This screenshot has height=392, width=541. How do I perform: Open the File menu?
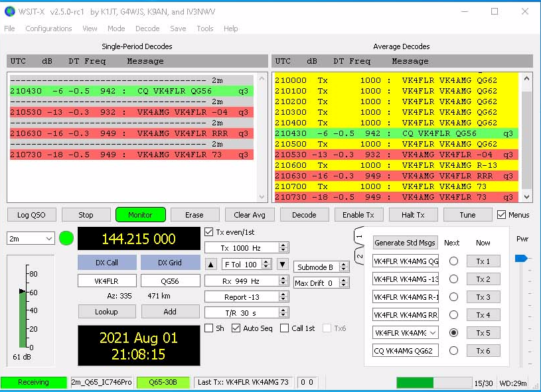tap(9, 29)
